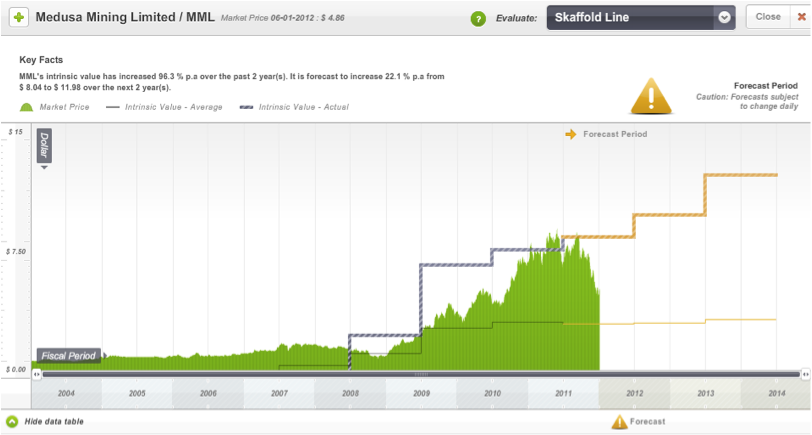
Task: Click the small Forecast warning icon at bottom
Action: pos(619,422)
